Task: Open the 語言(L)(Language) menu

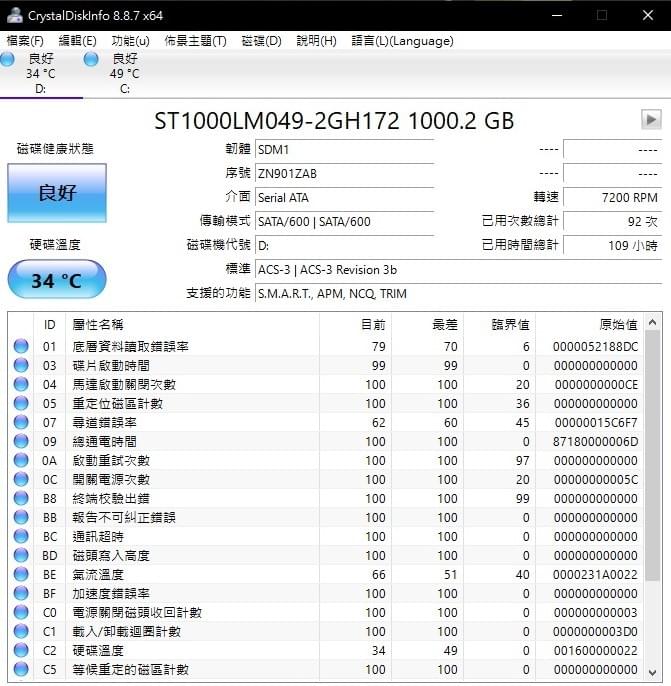Action: coord(402,41)
